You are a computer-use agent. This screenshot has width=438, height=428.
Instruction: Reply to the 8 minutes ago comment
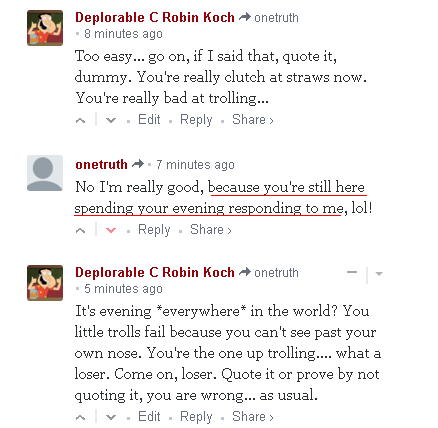click(196, 120)
